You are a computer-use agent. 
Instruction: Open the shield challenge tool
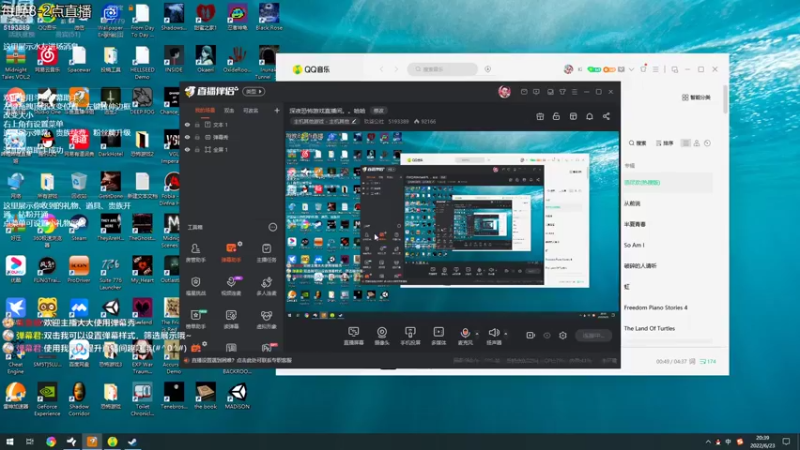[x=195, y=286]
